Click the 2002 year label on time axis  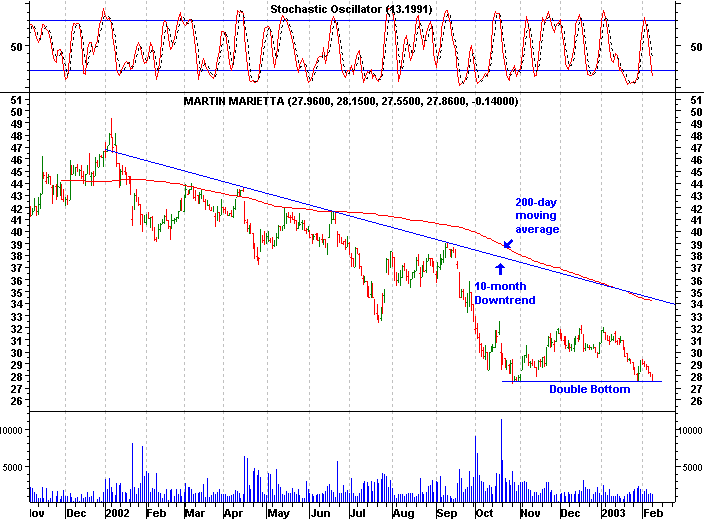pos(117,513)
